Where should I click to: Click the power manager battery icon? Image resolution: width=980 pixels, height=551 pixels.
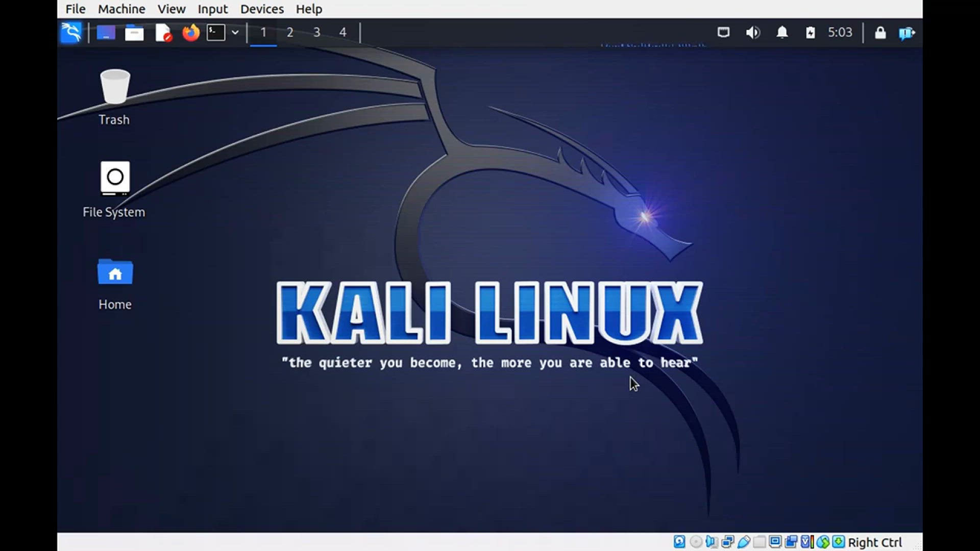tap(810, 33)
